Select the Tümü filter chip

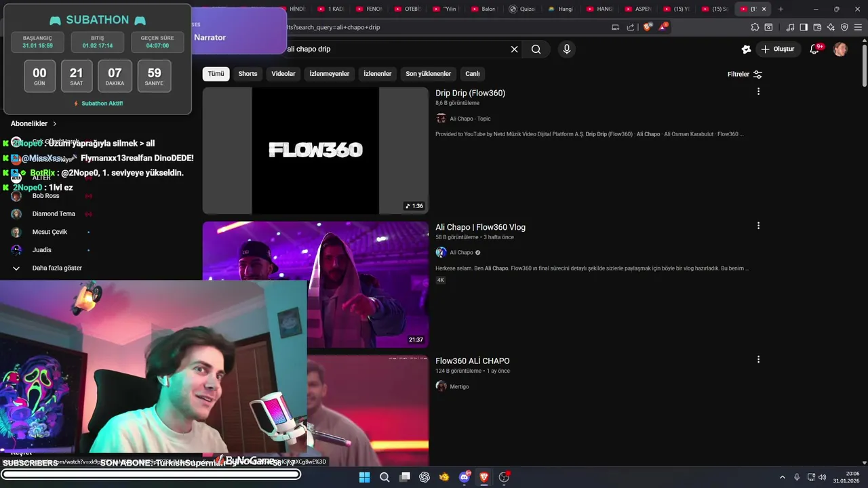pyautogui.click(x=216, y=74)
